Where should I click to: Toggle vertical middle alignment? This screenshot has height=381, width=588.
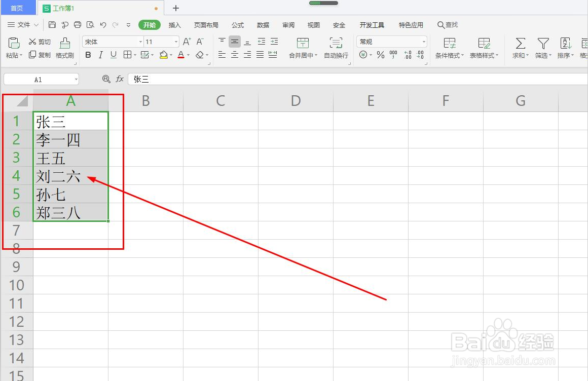(x=235, y=41)
